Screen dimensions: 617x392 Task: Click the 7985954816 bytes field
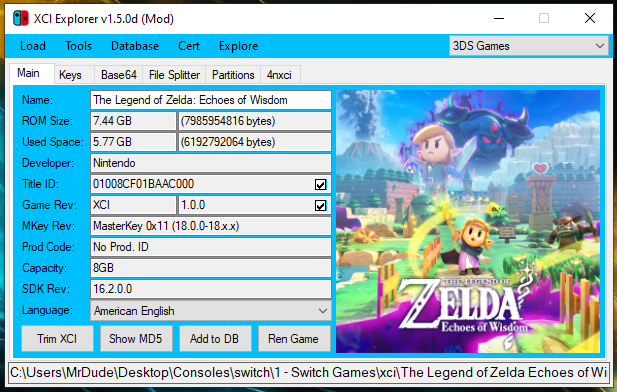tap(255, 121)
